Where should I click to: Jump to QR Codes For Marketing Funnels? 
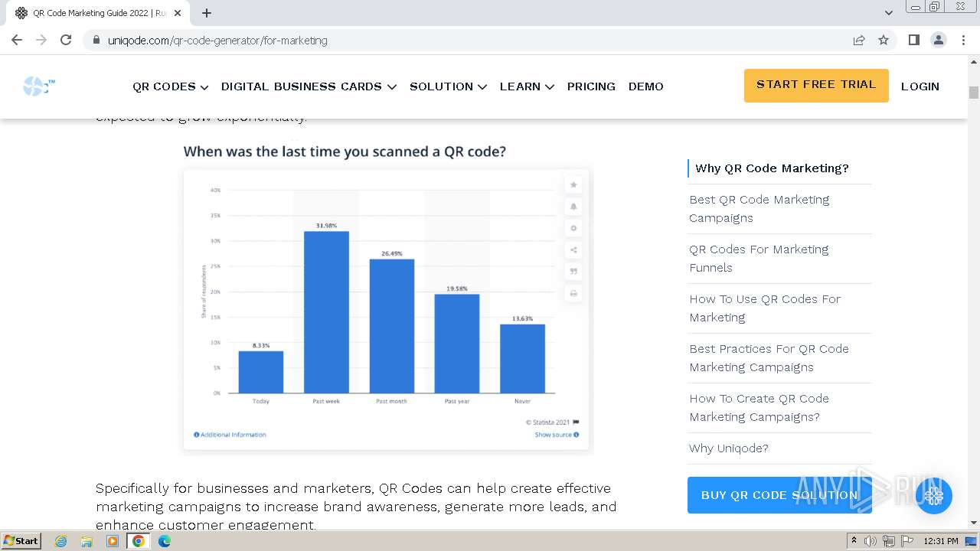pos(759,259)
